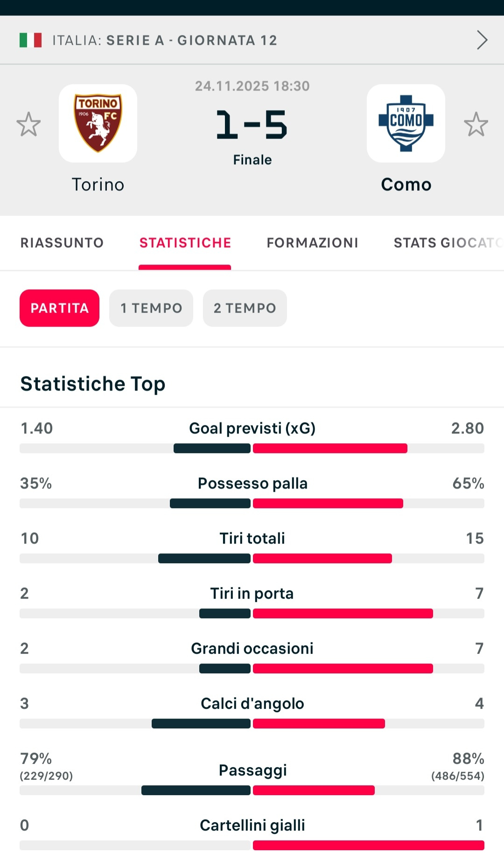Show 2 Tempo statistics
Viewport: 504px width, 867px height.
click(x=245, y=308)
